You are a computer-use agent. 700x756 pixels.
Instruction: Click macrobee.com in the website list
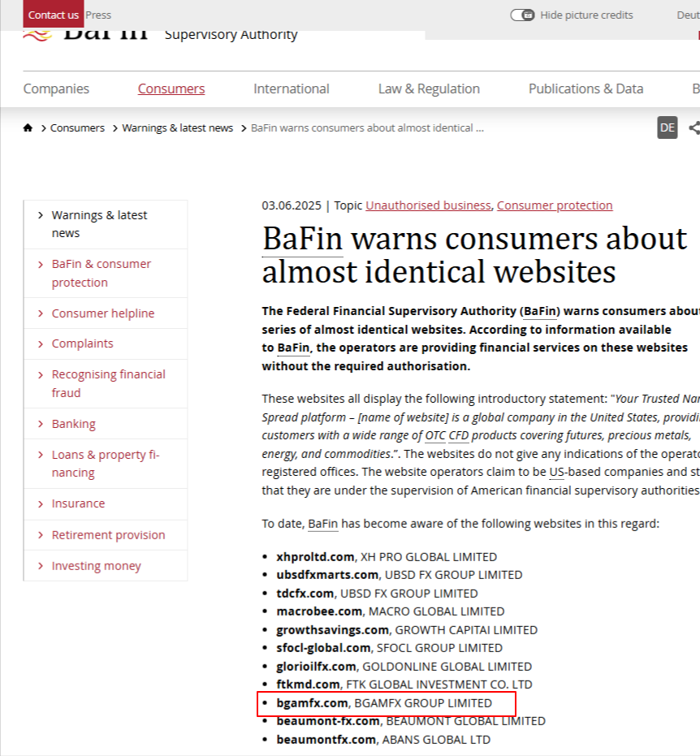coord(319,611)
